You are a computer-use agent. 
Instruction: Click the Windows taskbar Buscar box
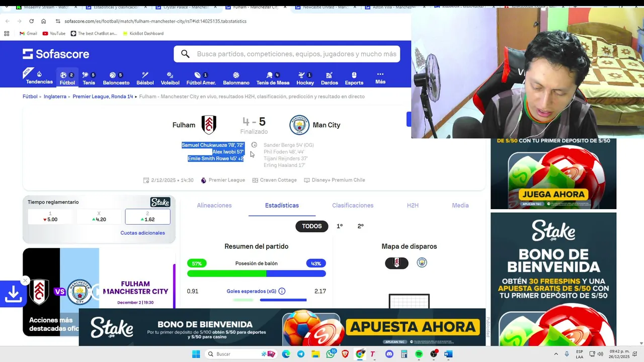[240, 354]
